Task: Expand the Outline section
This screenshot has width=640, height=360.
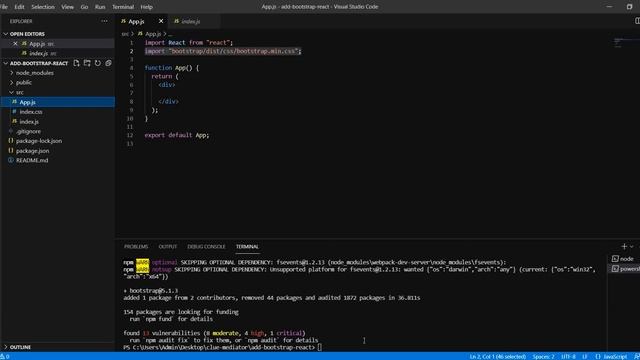Action: (20, 347)
